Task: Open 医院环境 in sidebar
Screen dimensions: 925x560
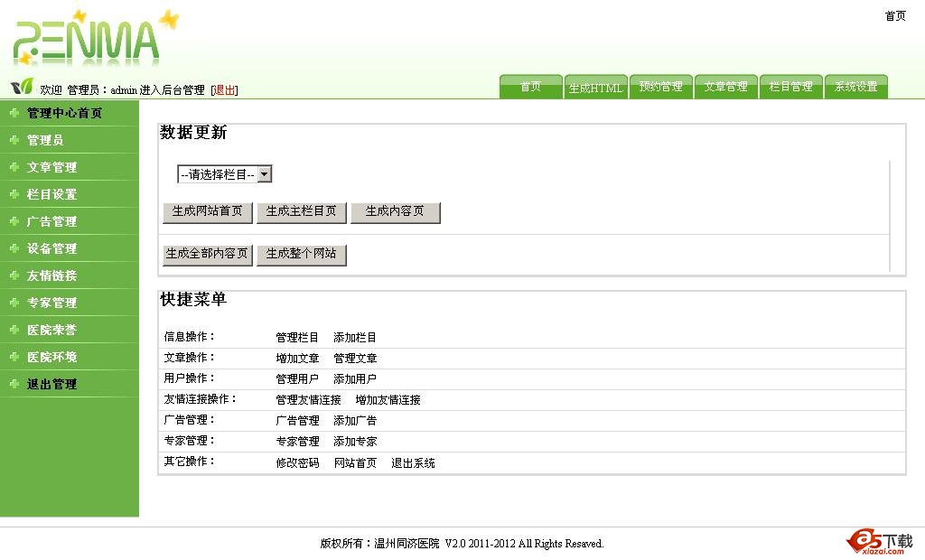Action: tap(51, 357)
